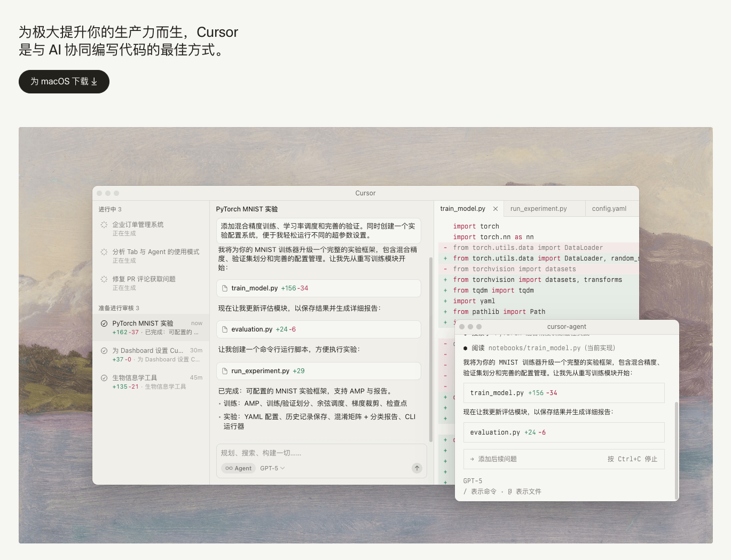
Task: Click spinner icon beside 分析 Tab 与 Agent
Action: click(104, 252)
